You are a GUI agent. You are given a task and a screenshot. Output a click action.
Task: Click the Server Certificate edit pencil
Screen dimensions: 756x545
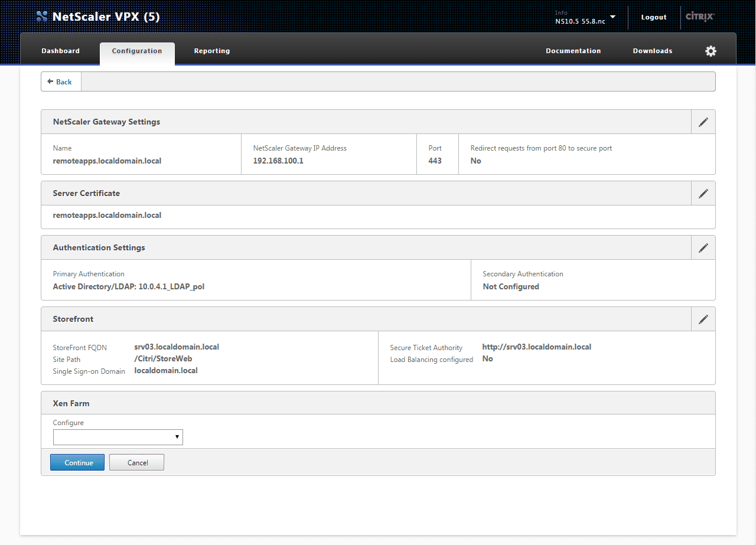pos(703,194)
